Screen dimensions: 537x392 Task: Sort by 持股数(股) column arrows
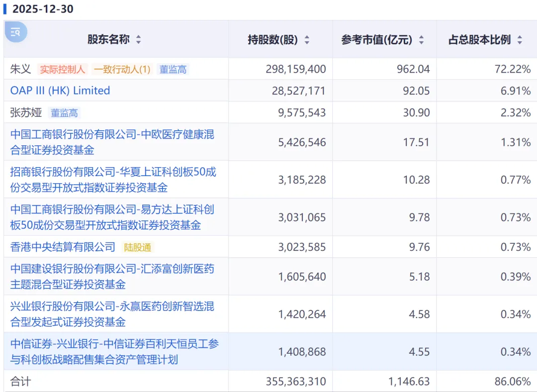[307, 40]
